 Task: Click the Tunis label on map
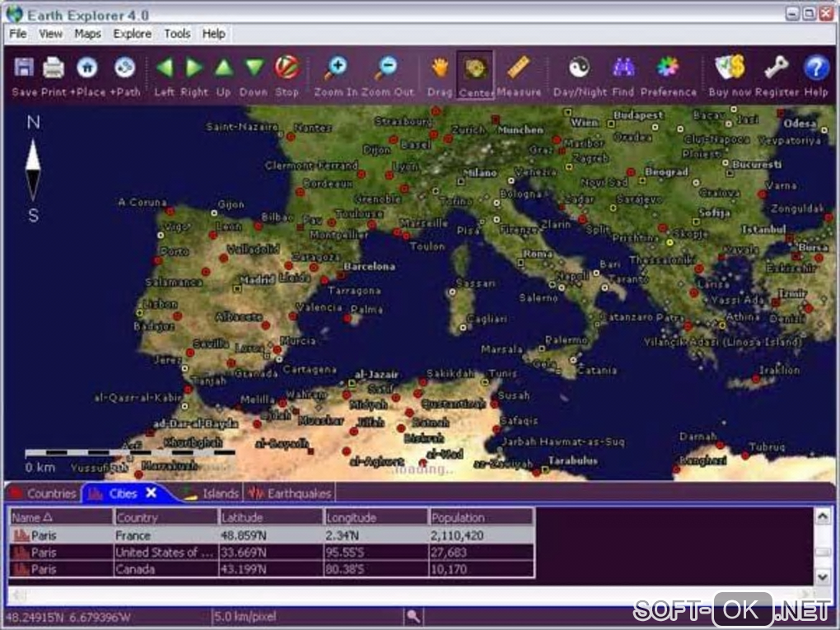tap(502, 373)
